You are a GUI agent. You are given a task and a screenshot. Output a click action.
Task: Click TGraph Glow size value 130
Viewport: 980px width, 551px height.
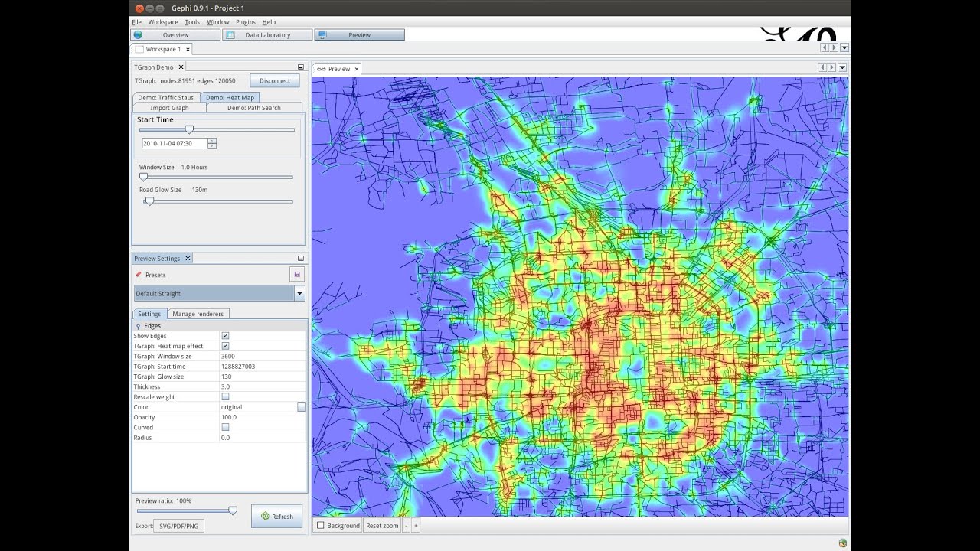point(263,377)
